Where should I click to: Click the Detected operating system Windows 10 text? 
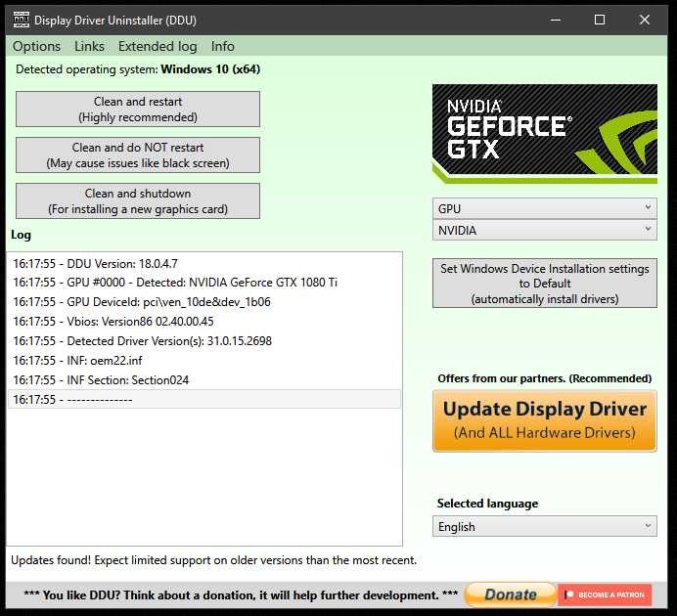(x=138, y=69)
